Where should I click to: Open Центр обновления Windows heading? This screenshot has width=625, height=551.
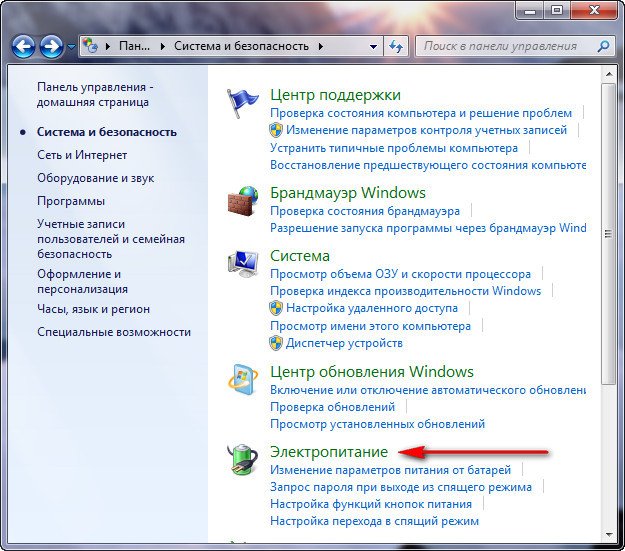(371, 372)
